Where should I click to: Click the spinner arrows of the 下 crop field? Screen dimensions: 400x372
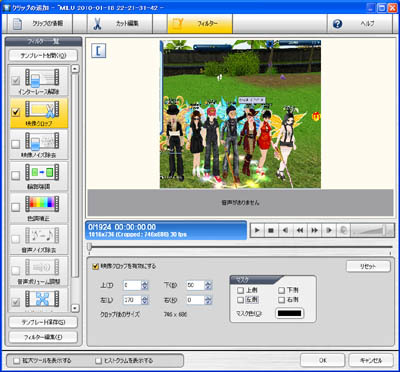[208, 285]
